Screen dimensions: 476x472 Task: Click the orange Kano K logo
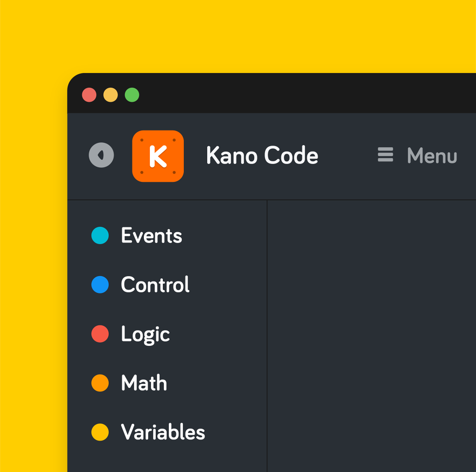(158, 156)
